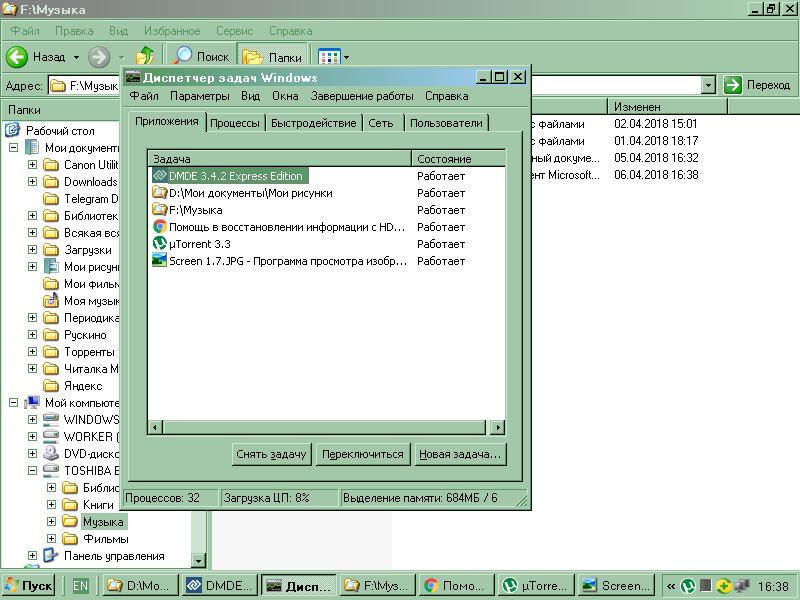Image resolution: width=800 pixels, height=600 pixels.
Task: Expand the WINDOWS drive tree node
Action: tap(33, 420)
